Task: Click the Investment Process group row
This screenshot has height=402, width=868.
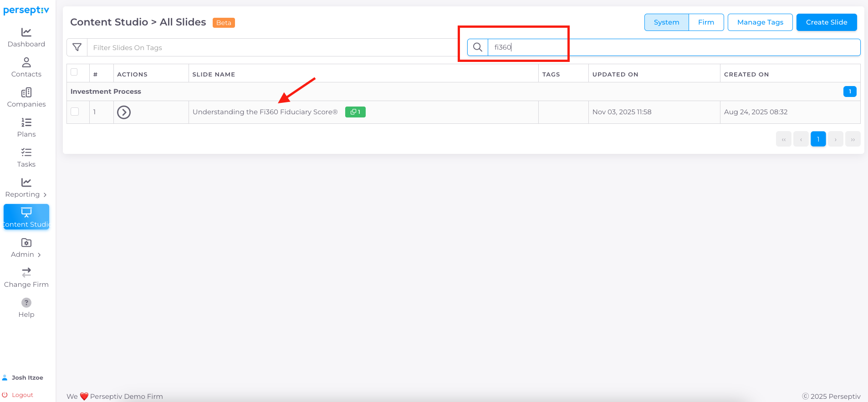Action: pos(463,92)
